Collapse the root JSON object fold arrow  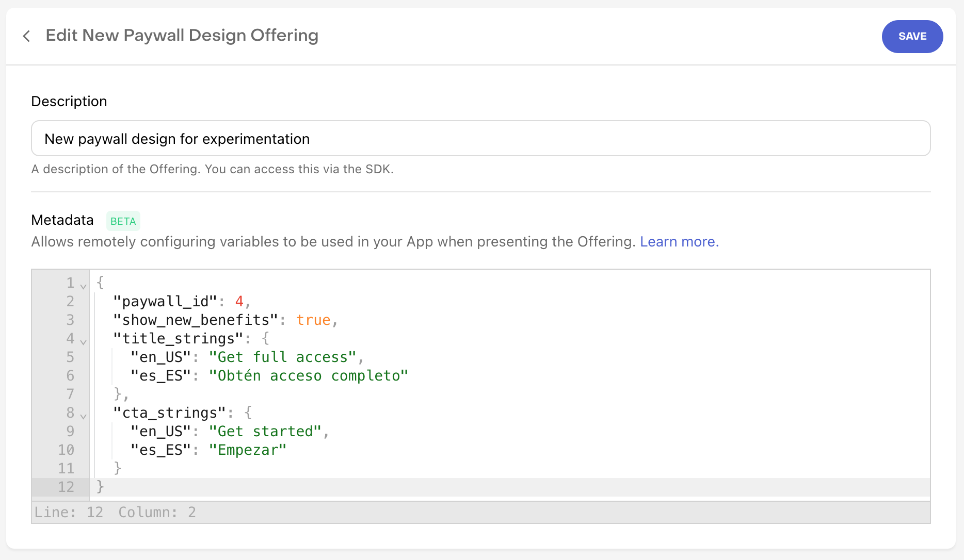click(x=83, y=286)
